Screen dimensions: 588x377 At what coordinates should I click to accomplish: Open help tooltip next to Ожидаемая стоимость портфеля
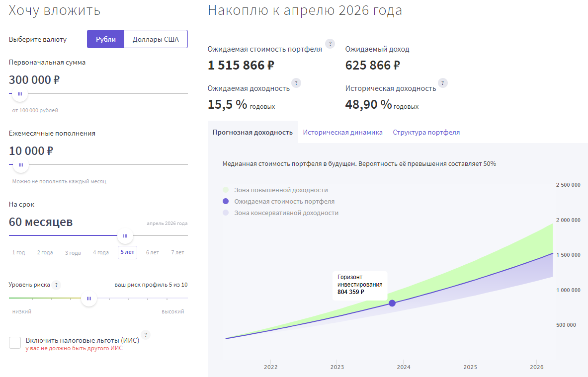(x=330, y=44)
